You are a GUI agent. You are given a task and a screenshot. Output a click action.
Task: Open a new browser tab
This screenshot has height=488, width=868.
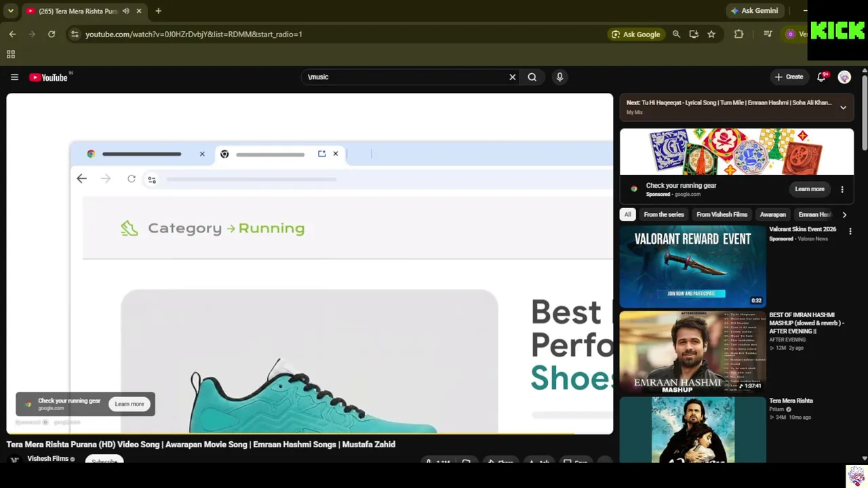pyautogui.click(x=158, y=11)
